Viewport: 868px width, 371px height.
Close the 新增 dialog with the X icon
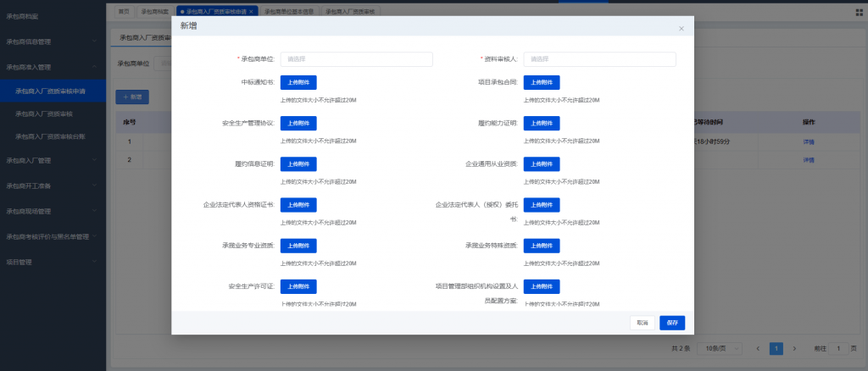point(681,28)
